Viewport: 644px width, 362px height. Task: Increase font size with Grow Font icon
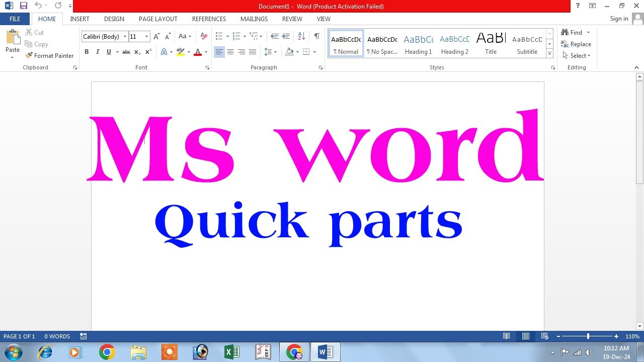156,36
